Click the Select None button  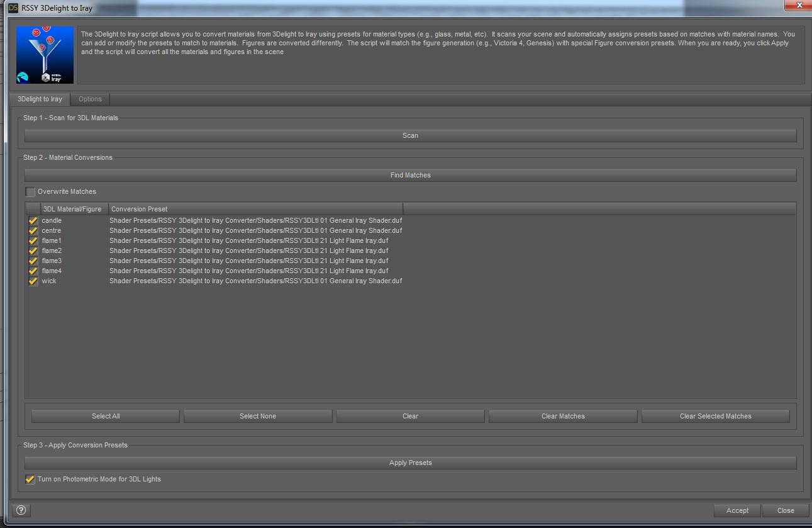click(258, 416)
